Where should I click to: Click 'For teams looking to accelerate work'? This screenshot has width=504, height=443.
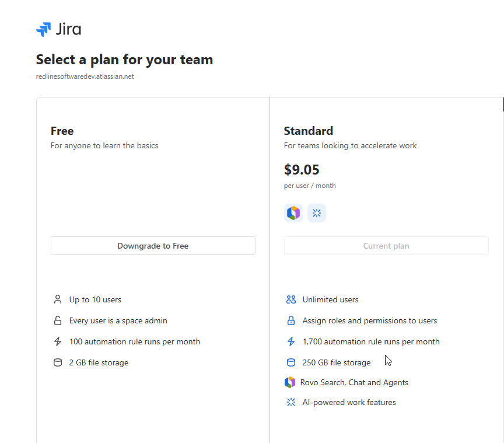(x=350, y=145)
